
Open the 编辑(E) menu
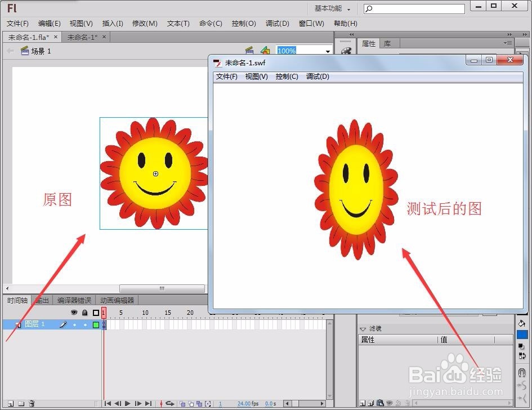point(49,24)
